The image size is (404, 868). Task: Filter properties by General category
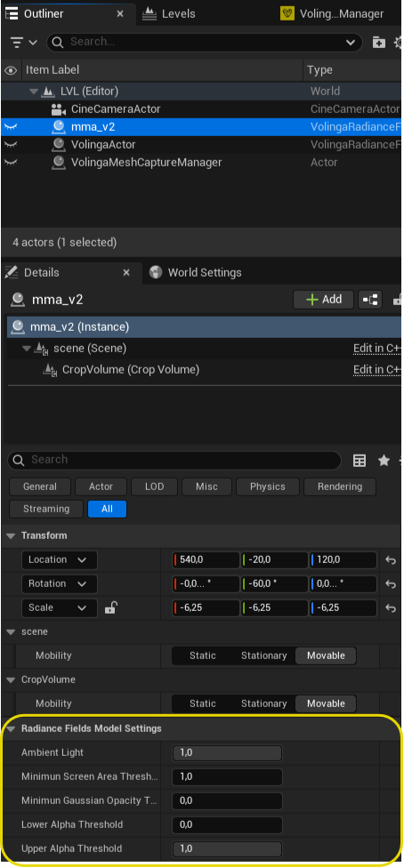[x=40, y=486]
